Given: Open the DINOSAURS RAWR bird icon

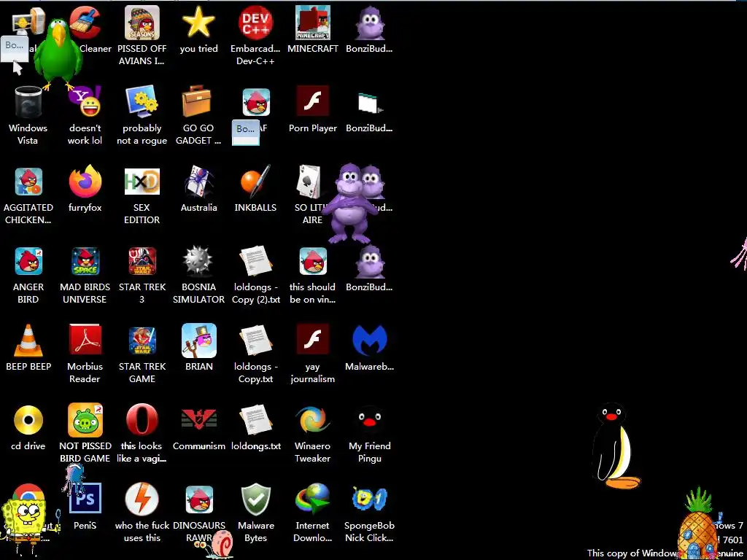Looking at the screenshot, I should click(x=199, y=499).
